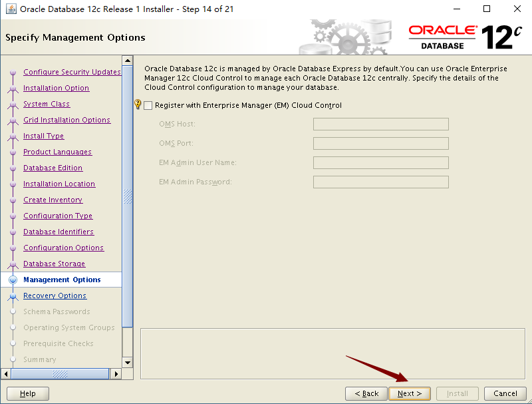Click the EM Admin Password field
The width and height of the screenshot is (532, 404).
pos(380,182)
